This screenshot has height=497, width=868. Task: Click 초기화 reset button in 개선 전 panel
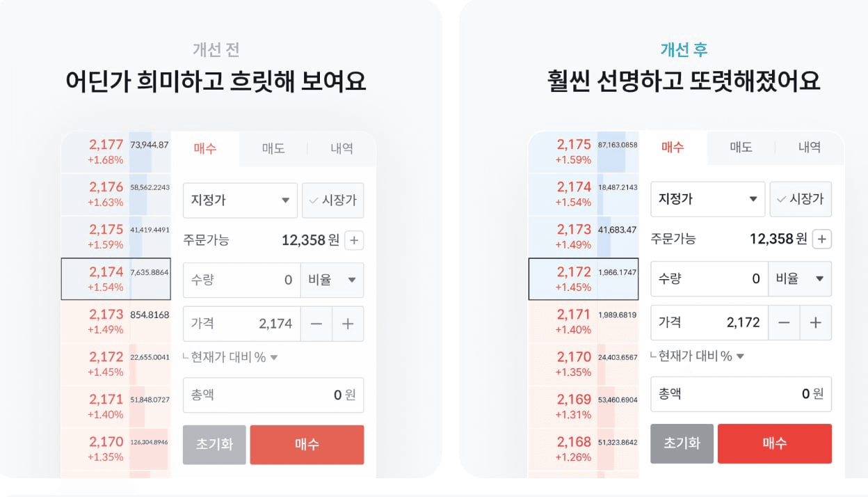coord(214,445)
